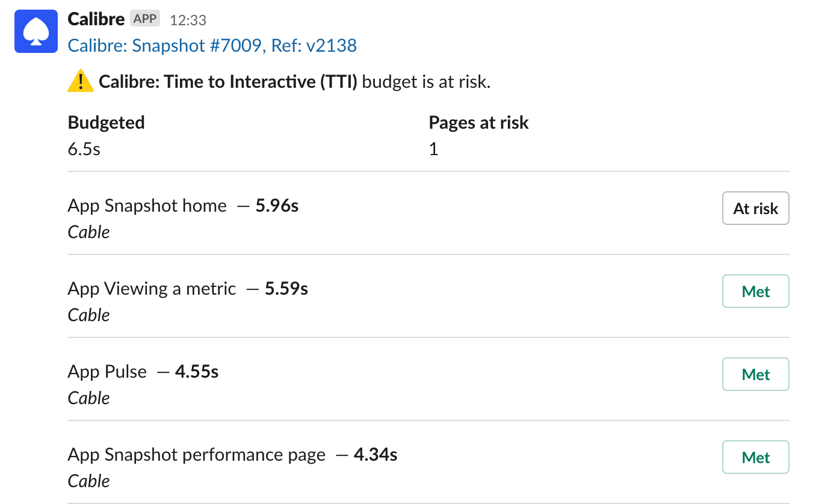Click the Cable connection label under App Pulse
Viewport: 813px width, 504px height.
(x=88, y=398)
